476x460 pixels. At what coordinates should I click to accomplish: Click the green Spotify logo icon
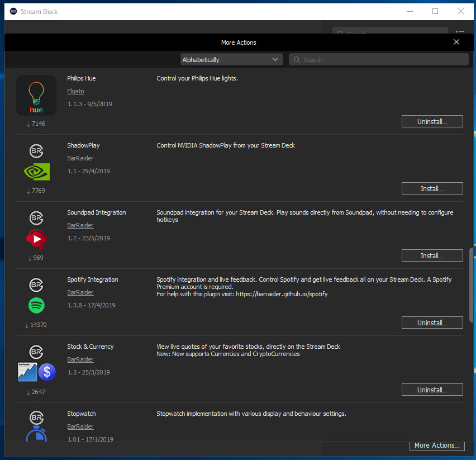36,305
